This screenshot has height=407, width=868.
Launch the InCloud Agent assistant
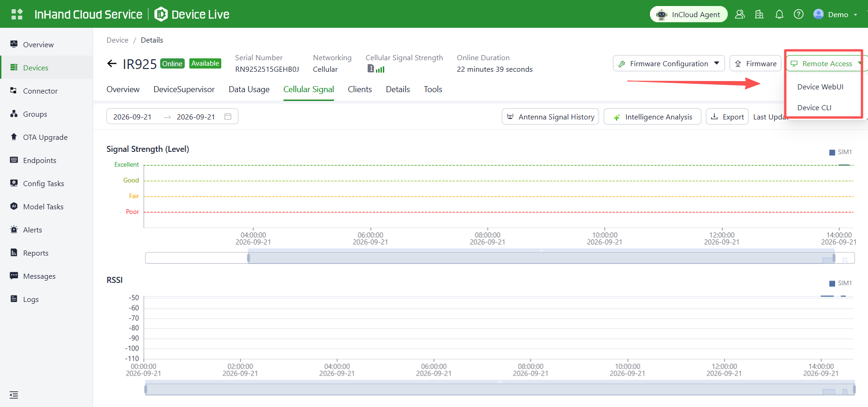(x=689, y=14)
